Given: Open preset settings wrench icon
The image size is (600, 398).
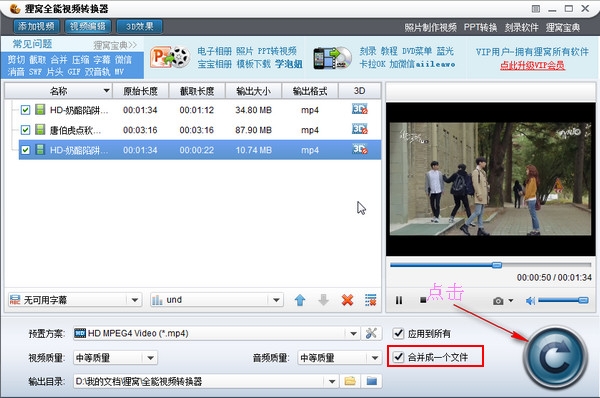Looking at the screenshot, I should [371, 333].
